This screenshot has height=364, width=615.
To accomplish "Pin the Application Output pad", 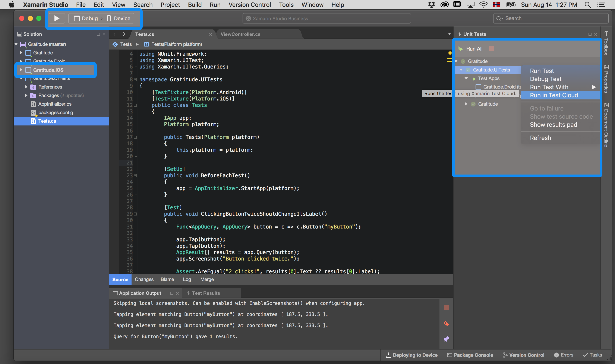I will tap(446, 339).
